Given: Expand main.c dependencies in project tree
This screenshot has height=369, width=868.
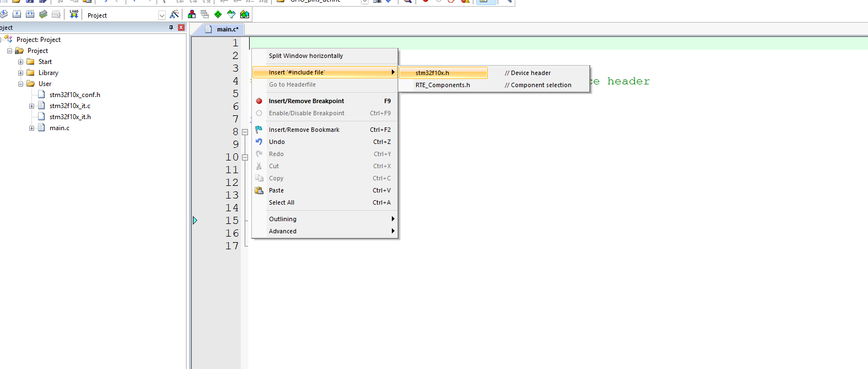Looking at the screenshot, I should coord(31,128).
